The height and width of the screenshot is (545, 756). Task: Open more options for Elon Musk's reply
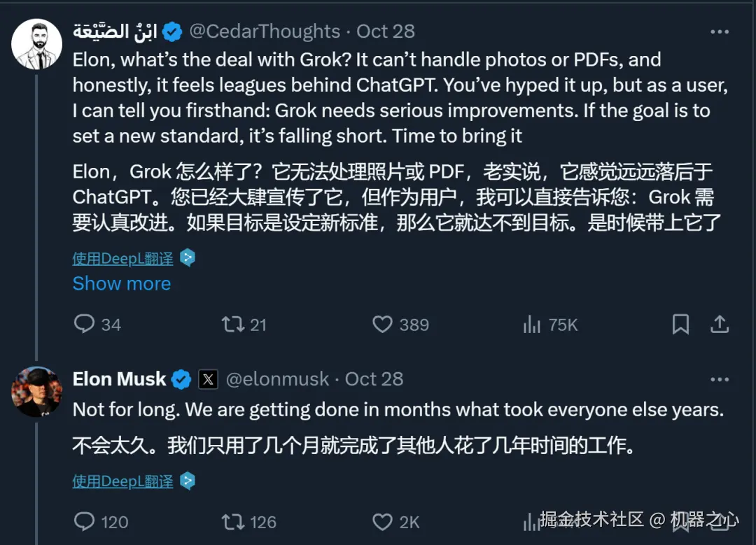[720, 379]
